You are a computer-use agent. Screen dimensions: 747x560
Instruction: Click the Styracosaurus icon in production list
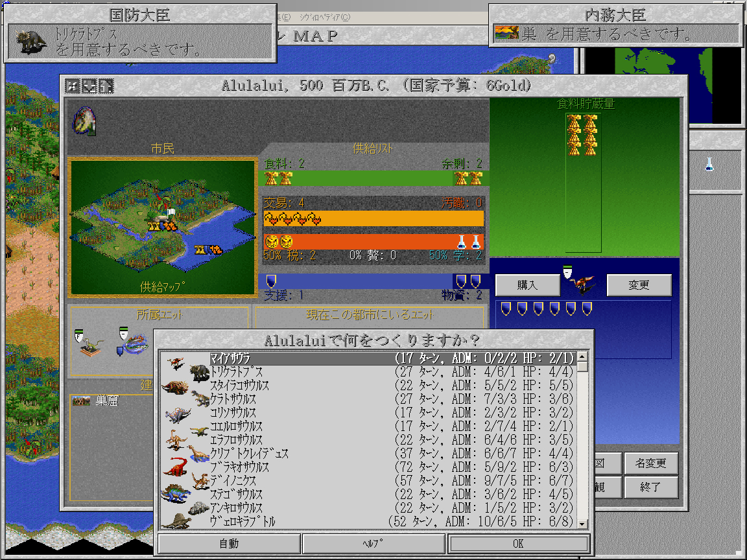tap(175, 386)
